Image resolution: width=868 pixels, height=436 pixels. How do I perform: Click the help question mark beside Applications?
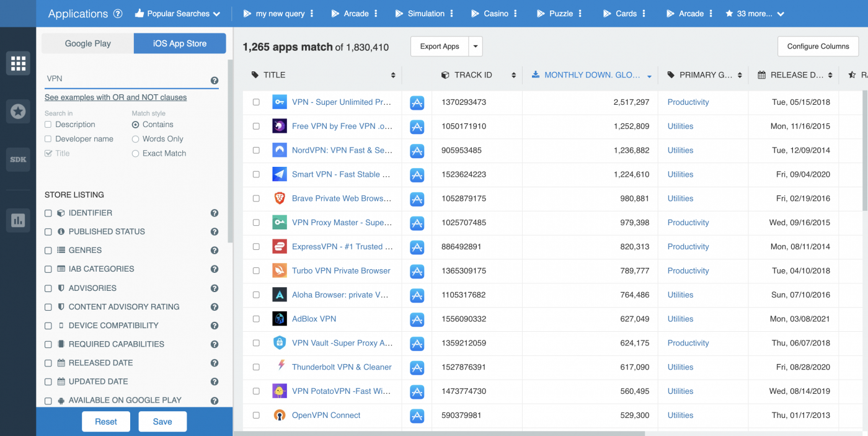click(x=118, y=13)
